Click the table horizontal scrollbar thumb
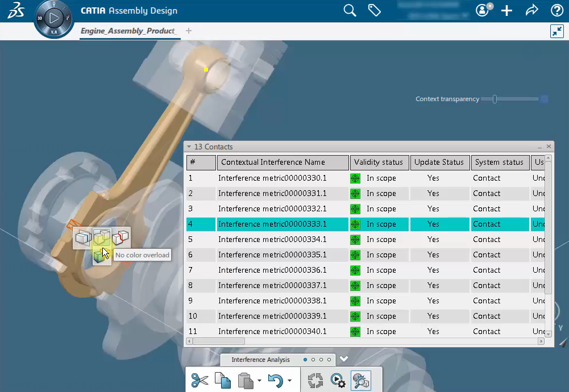The height and width of the screenshot is (392, 569). pyautogui.click(x=219, y=341)
